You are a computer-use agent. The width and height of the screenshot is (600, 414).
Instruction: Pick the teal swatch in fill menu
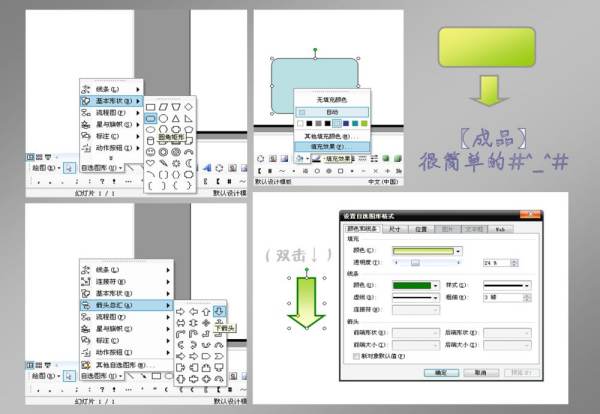tap(355, 123)
